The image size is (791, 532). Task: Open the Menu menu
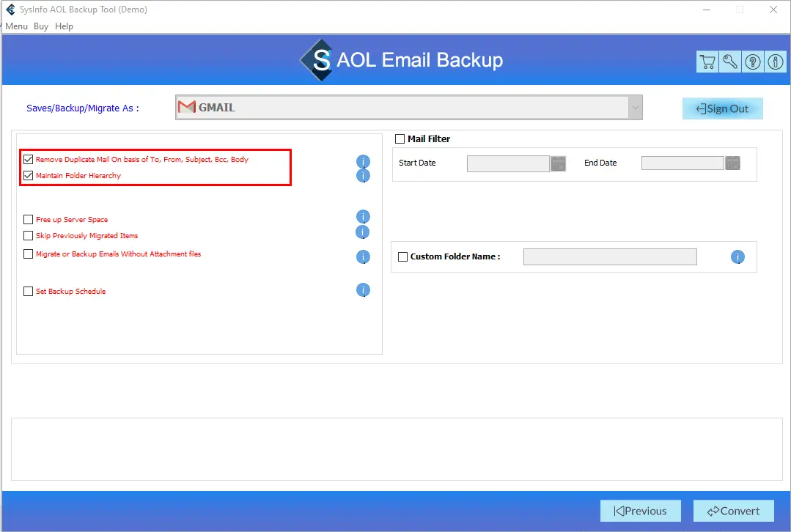coord(17,26)
